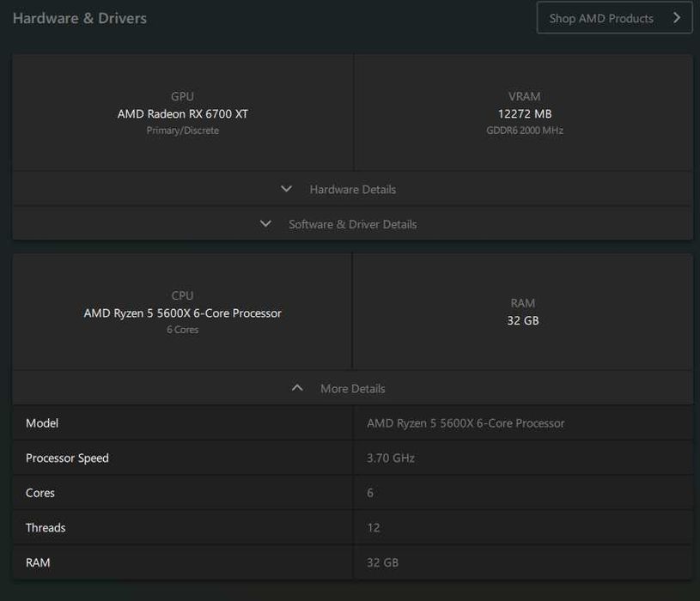700x601 pixels.
Task: Collapse the More Details section
Action: pyautogui.click(x=352, y=388)
